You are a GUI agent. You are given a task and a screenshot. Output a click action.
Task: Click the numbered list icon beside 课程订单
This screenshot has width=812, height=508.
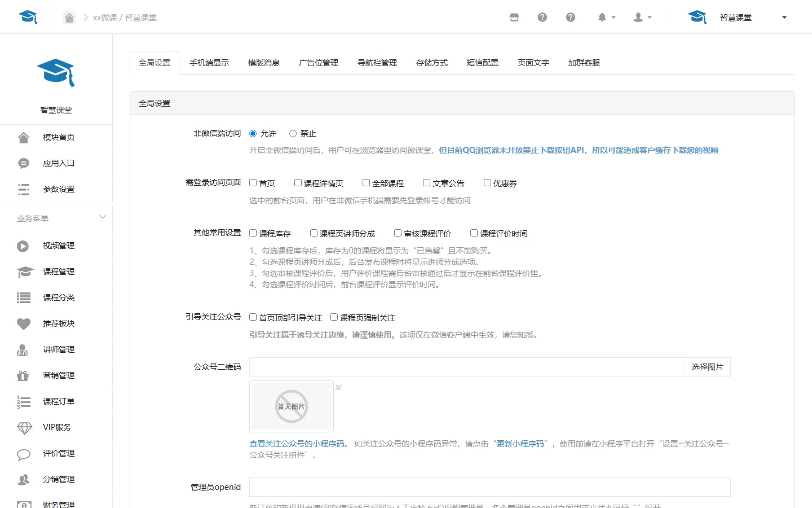point(24,401)
